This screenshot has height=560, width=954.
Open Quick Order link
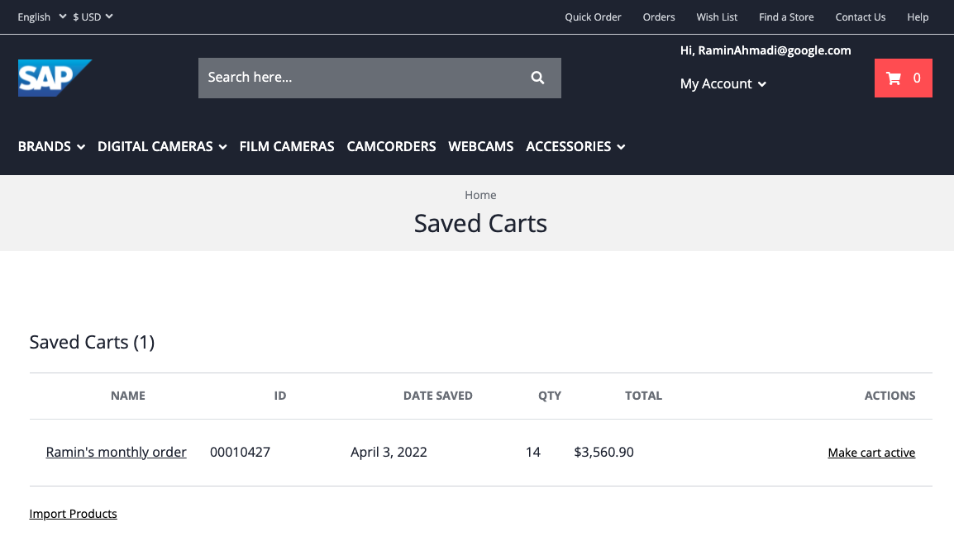(x=593, y=17)
